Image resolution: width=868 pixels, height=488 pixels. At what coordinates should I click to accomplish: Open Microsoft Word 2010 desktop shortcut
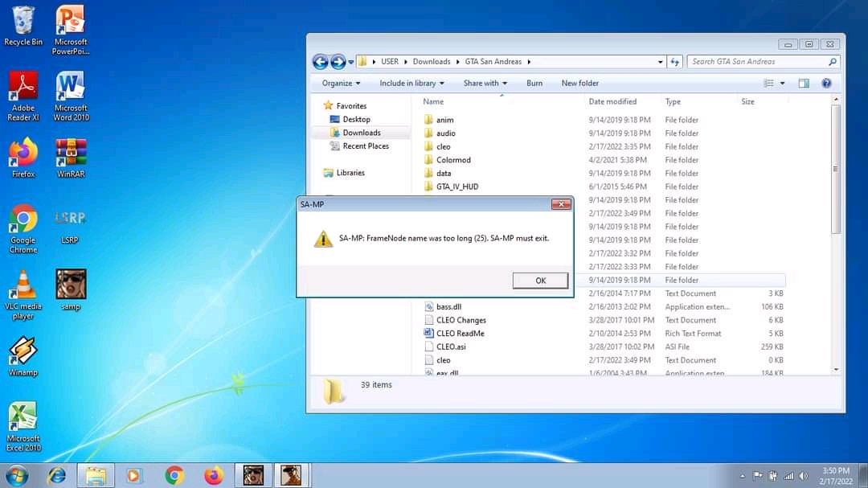pyautogui.click(x=70, y=96)
